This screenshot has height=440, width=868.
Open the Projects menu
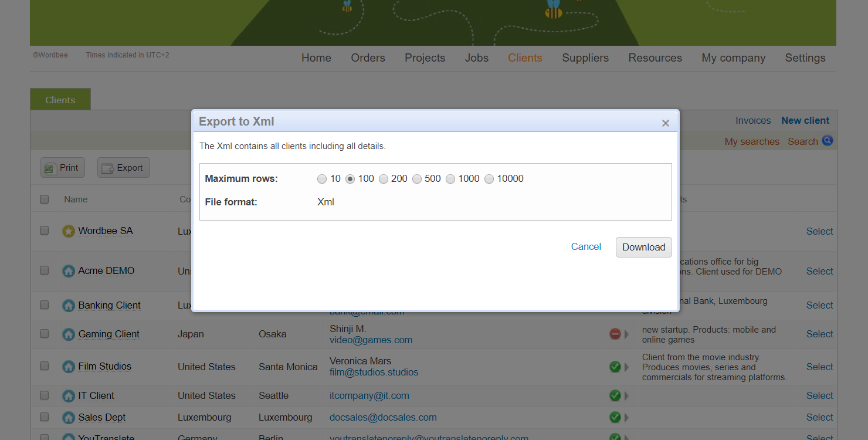coord(425,57)
